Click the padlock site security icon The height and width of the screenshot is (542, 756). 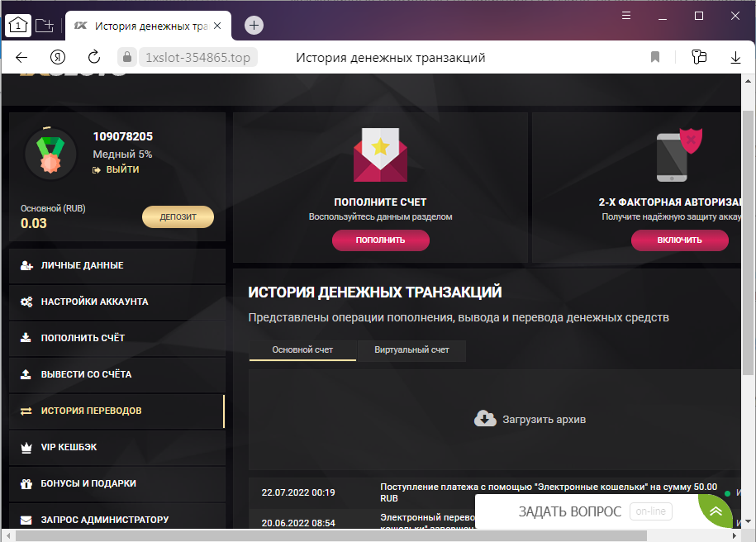tap(126, 57)
